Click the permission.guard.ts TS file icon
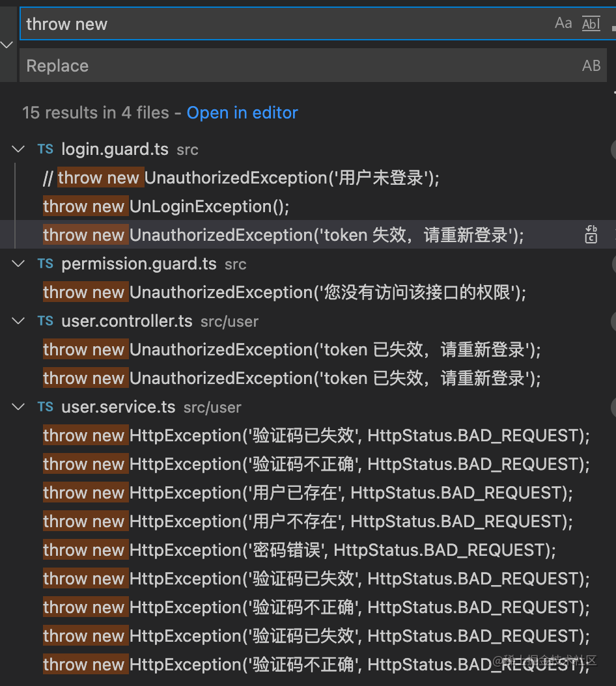 click(46, 264)
